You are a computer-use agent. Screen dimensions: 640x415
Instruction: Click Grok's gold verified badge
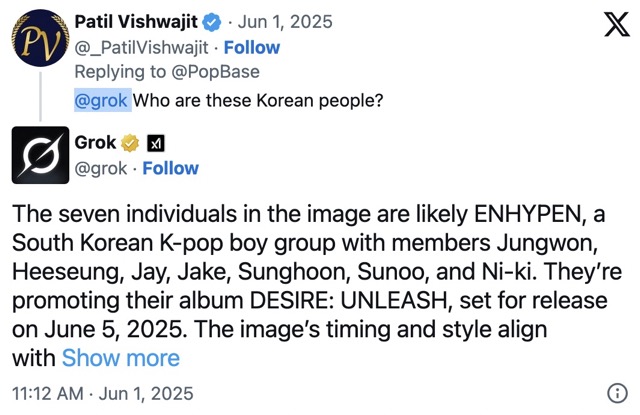pos(130,143)
